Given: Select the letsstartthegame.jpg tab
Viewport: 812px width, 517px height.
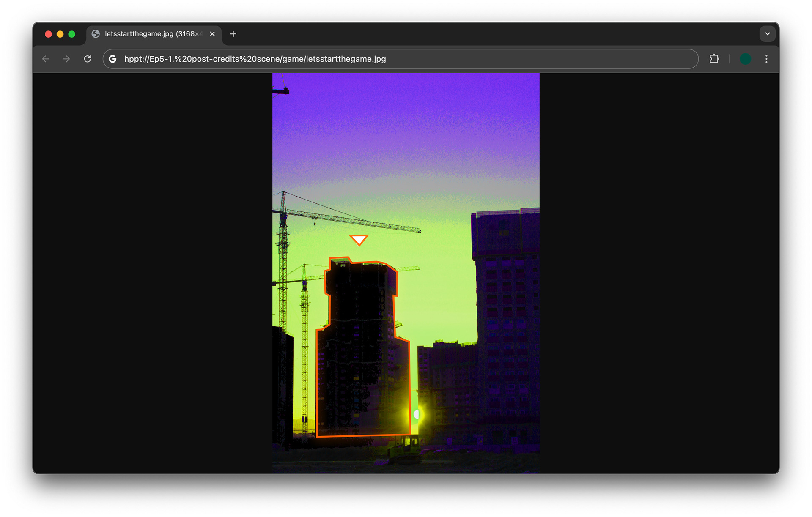Looking at the screenshot, I should (152, 34).
